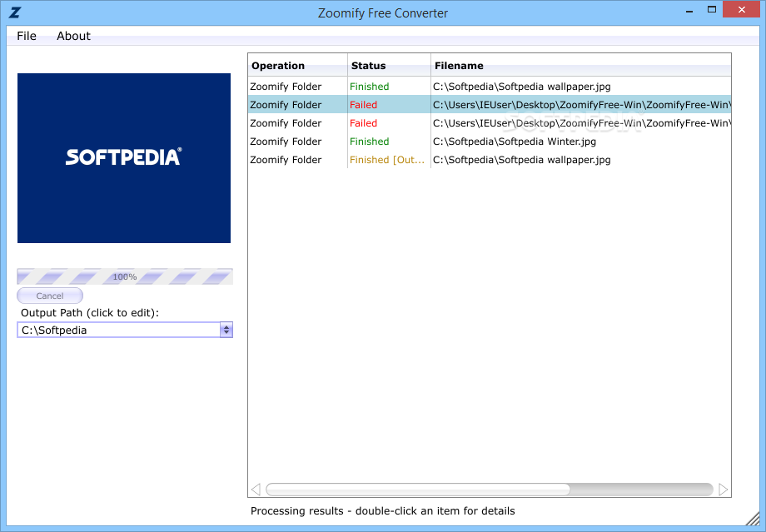Click the Zoomify Z app icon
Image resolution: width=766 pixels, height=532 pixels.
click(15, 12)
